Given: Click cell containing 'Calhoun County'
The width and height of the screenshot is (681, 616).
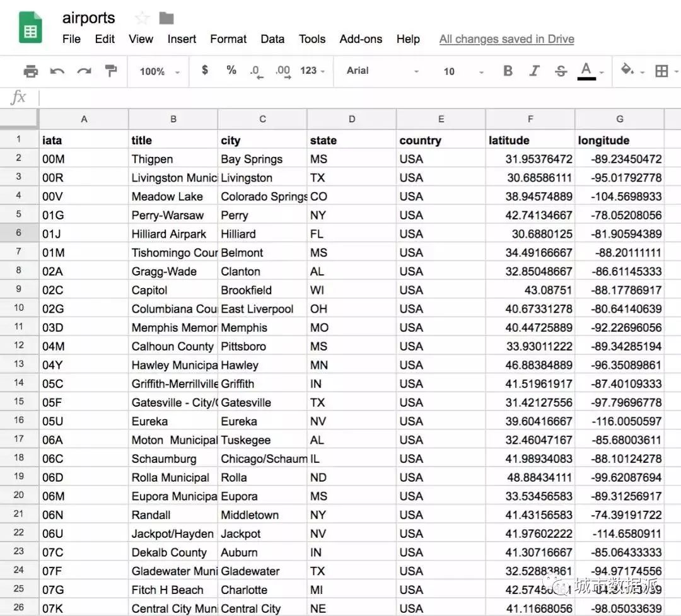Looking at the screenshot, I should tap(173, 346).
